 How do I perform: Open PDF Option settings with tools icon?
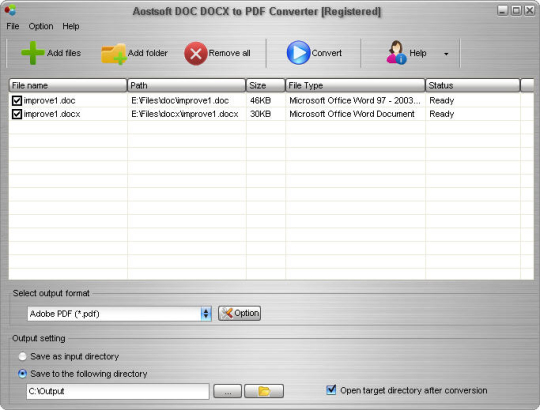pyautogui.click(x=239, y=313)
